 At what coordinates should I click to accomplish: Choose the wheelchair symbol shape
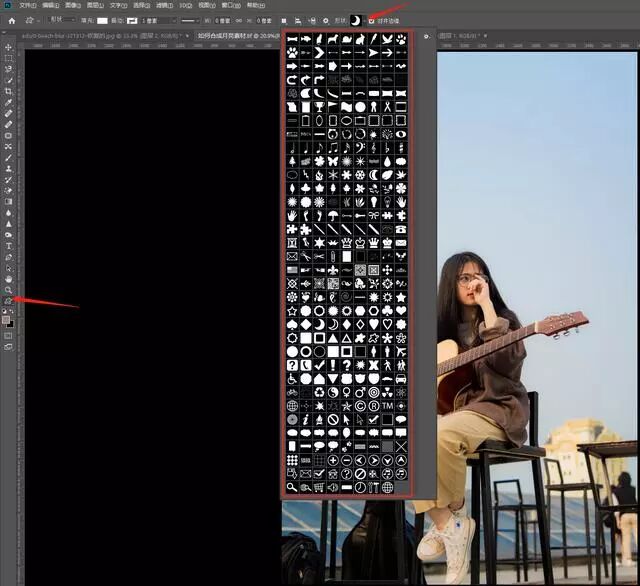click(x=292, y=379)
